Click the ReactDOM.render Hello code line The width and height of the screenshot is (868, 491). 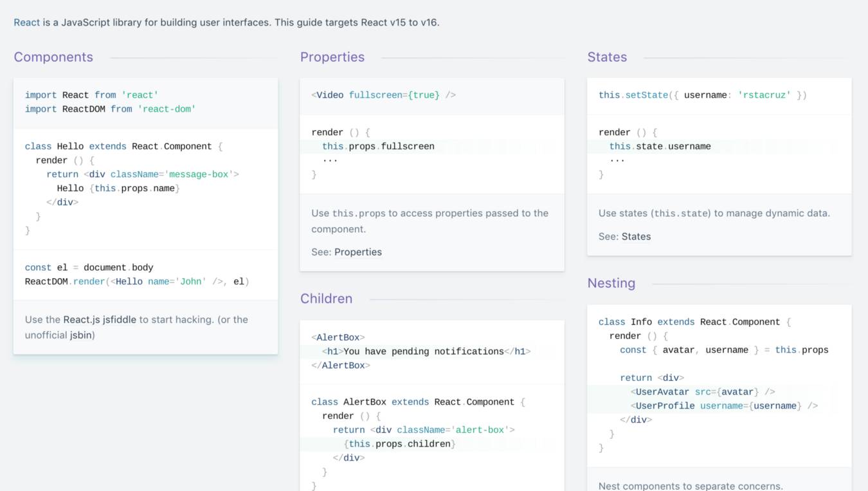pyautogui.click(x=137, y=282)
